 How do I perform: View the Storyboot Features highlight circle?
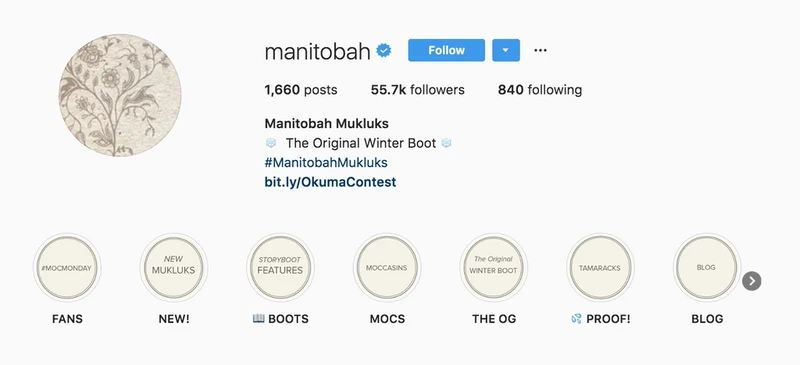click(x=281, y=267)
